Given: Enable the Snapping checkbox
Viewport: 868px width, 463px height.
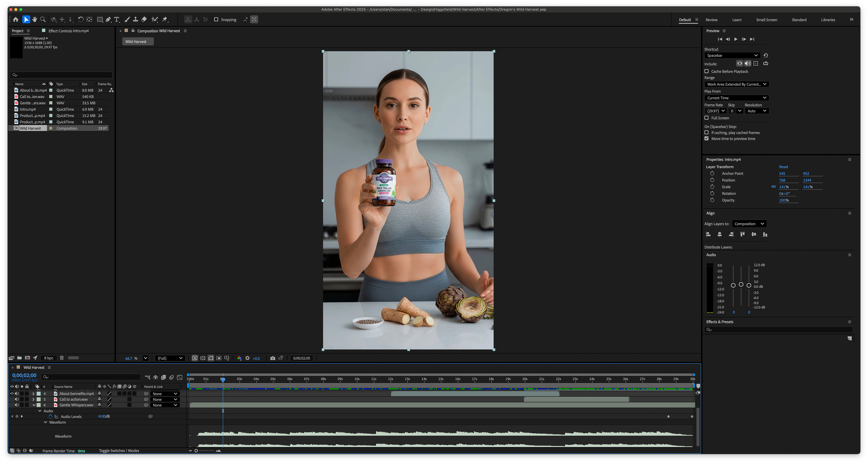Looking at the screenshot, I should tap(216, 19).
